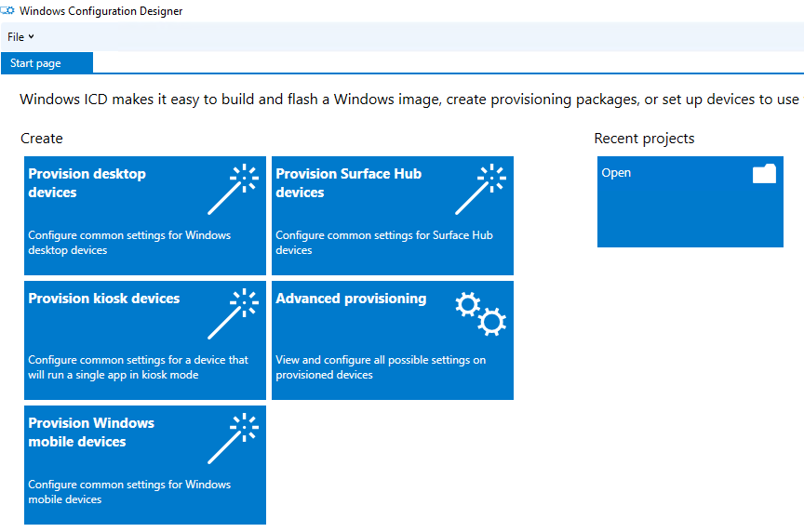Screen dimensions: 804x532
Task: Select Provision Windows mobile devices title
Action: point(91,432)
